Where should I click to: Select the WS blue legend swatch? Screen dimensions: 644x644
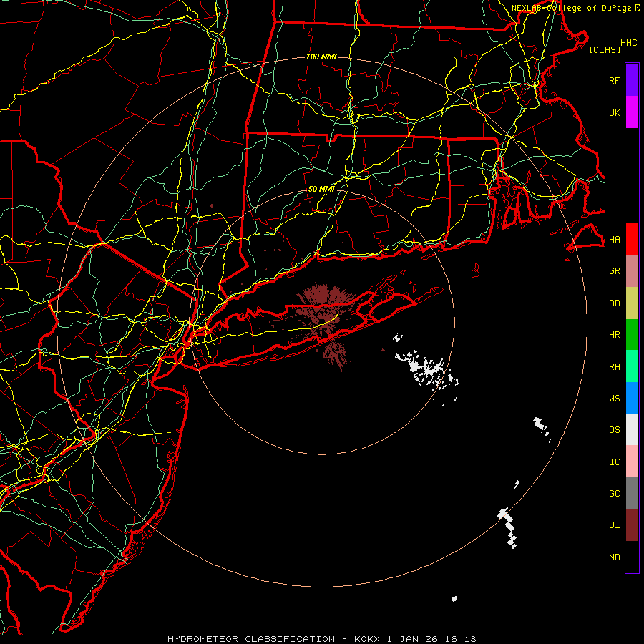coord(632,398)
